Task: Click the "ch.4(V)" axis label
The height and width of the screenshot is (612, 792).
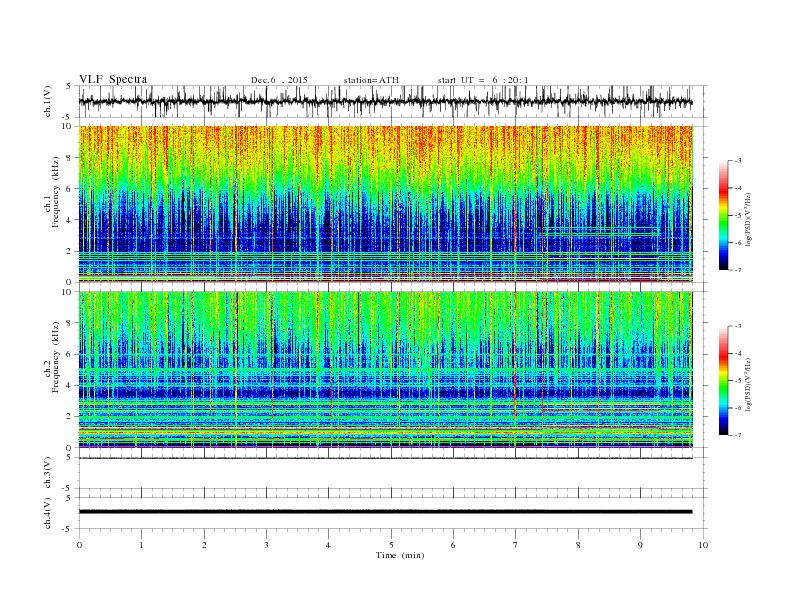Action: pyautogui.click(x=48, y=513)
